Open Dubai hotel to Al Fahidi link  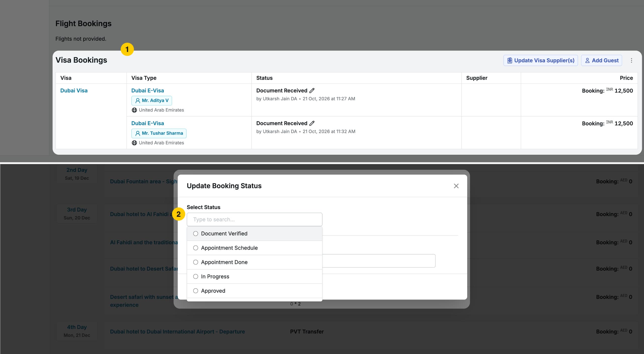pyautogui.click(x=141, y=214)
